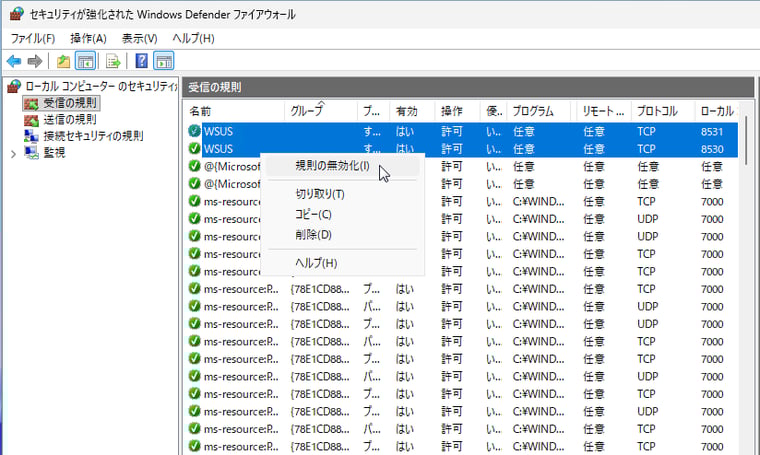Expand the 監視 tree node
This screenshot has width=760, height=455.
point(13,154)
